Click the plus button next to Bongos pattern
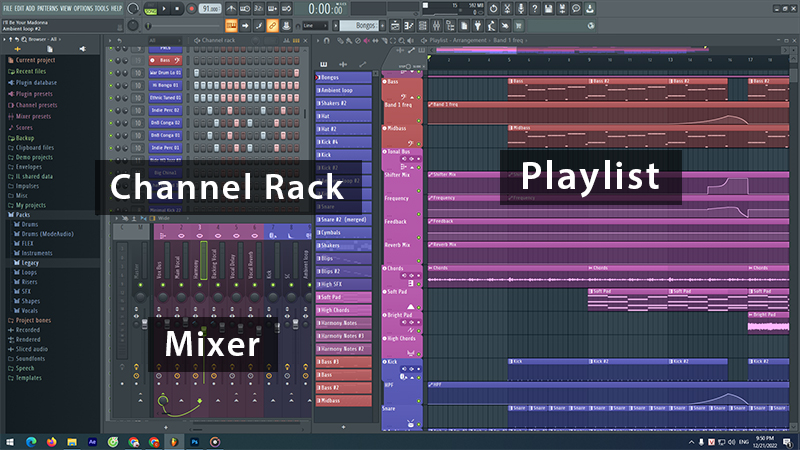The image size is (800, 450). [x=382, y=26]
